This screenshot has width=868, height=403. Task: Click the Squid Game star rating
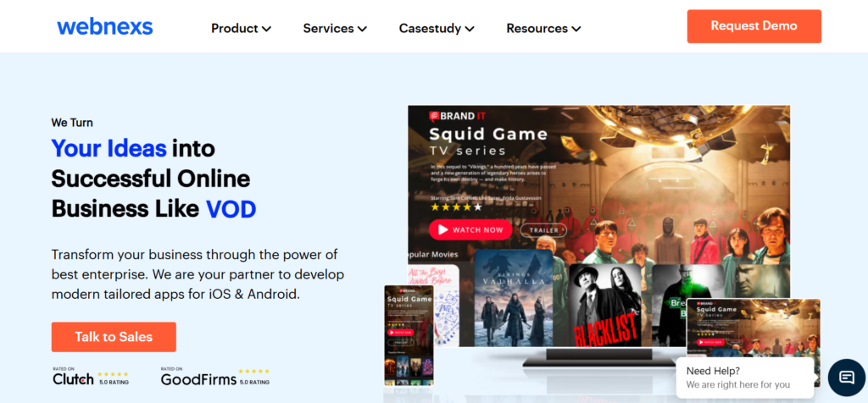click(x=456, y=207)
